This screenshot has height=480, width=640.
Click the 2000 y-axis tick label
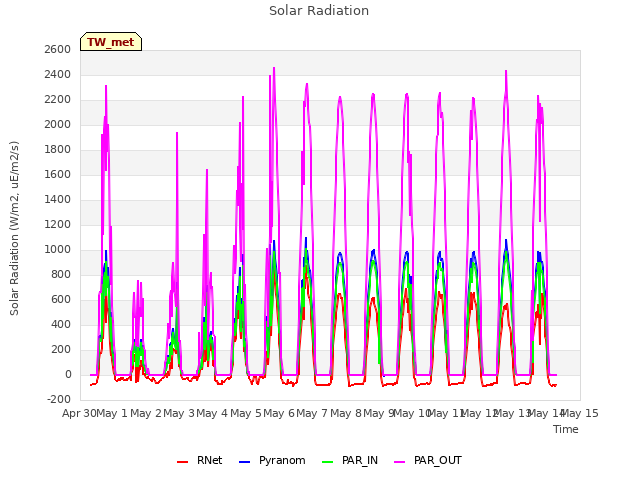tap(58, 124)
